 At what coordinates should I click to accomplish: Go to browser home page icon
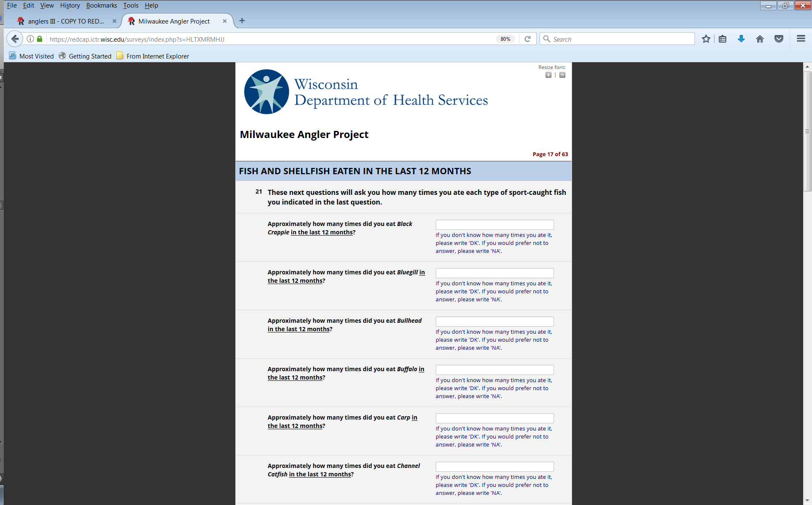(x=760, y=39)
